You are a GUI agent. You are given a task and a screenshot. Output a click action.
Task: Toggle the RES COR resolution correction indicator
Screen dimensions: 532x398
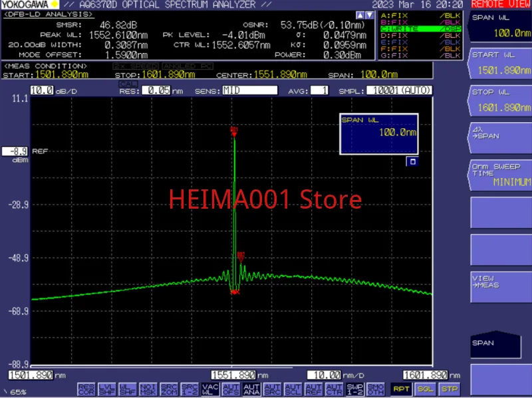86,389
